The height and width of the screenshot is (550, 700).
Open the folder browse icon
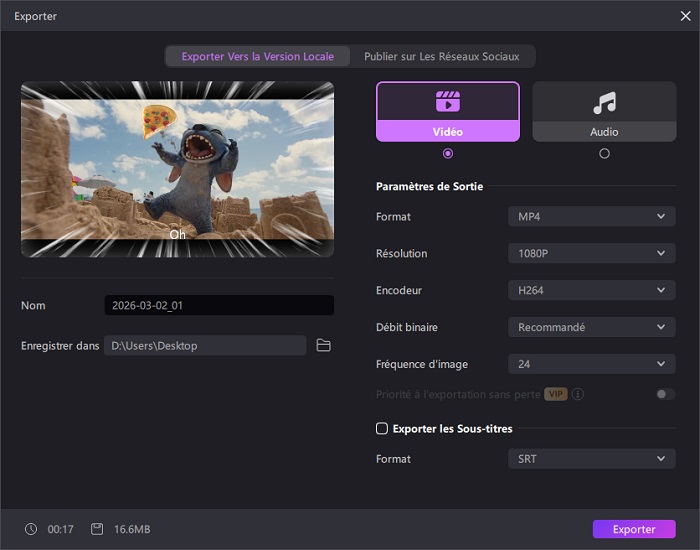pos(324,345)
